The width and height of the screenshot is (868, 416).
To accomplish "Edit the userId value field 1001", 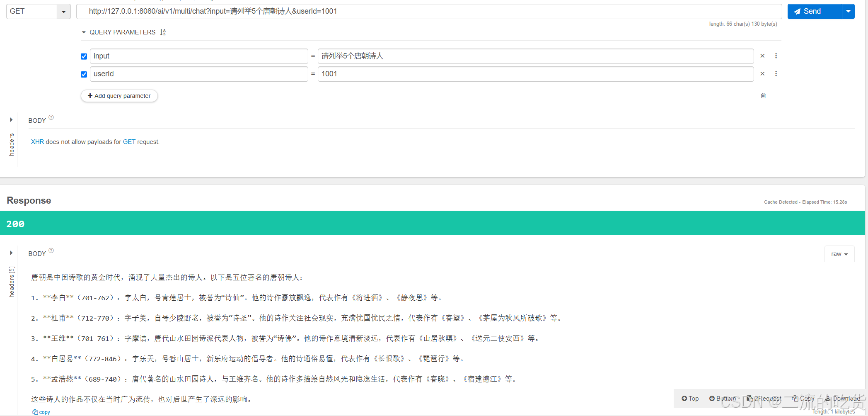I will click(536, 74).
